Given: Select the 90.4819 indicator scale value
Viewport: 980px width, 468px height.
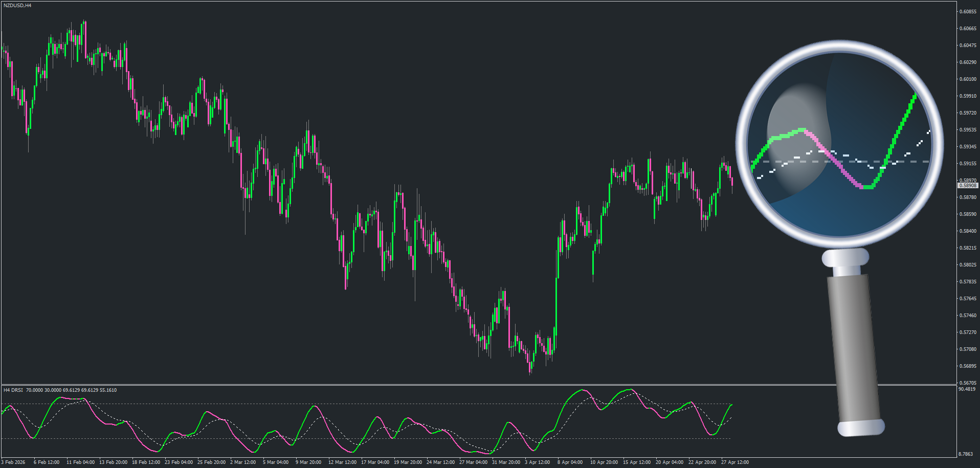Looking at the screenshot, I should click(x=967, y=389).
